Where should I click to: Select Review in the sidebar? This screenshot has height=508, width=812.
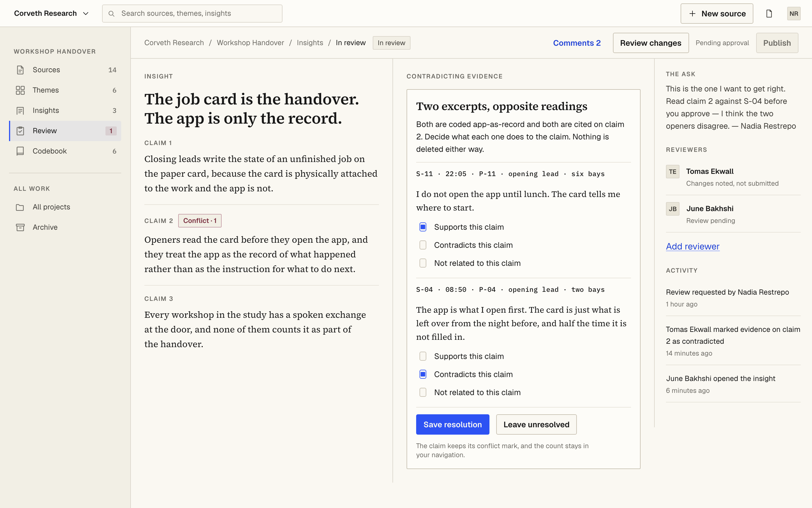(65, 131)
